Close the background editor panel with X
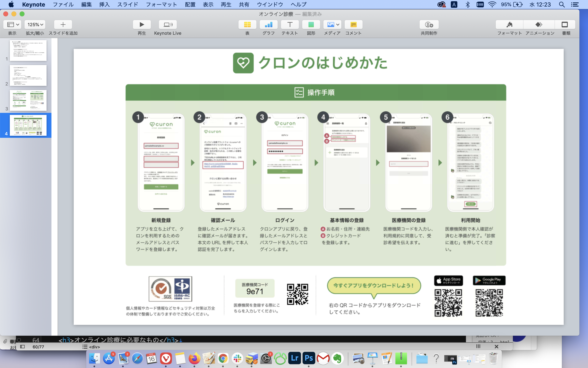This screenshot has width=588, height=368. click(496, 346)
